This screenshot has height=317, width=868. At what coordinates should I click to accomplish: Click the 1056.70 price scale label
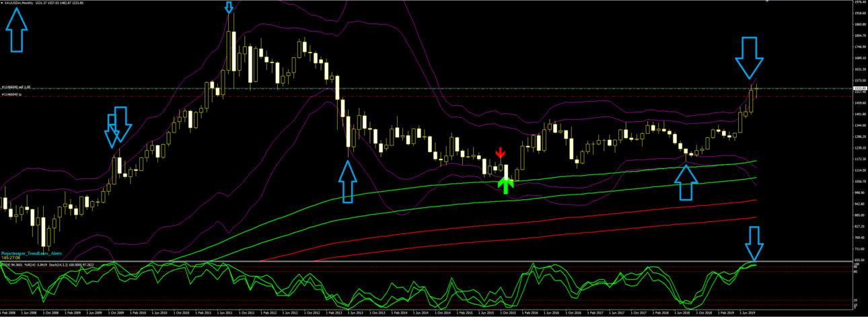(861, 182)
